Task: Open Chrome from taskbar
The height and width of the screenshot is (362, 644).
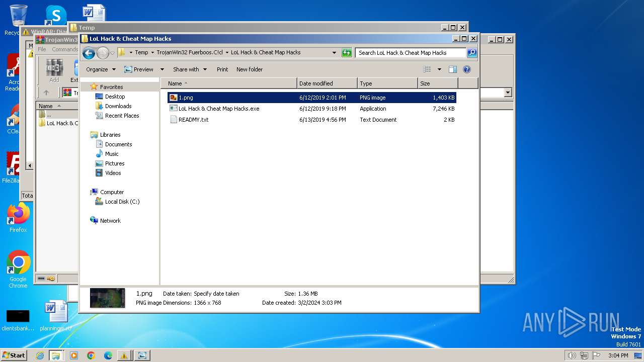Action: coord(91,355)
